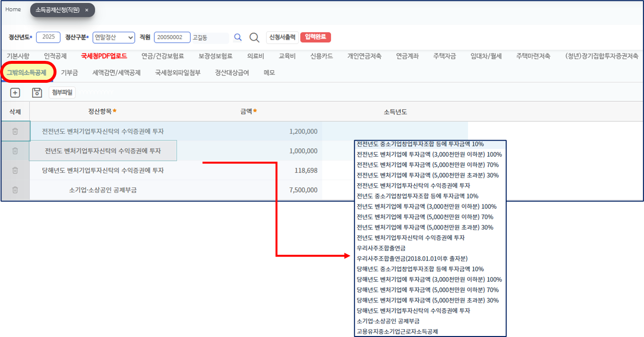
Task: Close the 소득공제신청(직원) tab
Action: [x=87, y=10]
